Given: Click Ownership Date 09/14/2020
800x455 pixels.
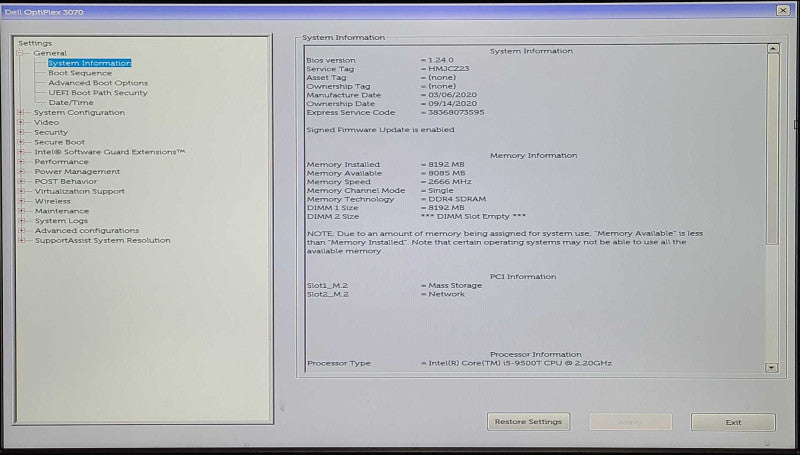Looking at the screenshot, I should tap(453, 104).
